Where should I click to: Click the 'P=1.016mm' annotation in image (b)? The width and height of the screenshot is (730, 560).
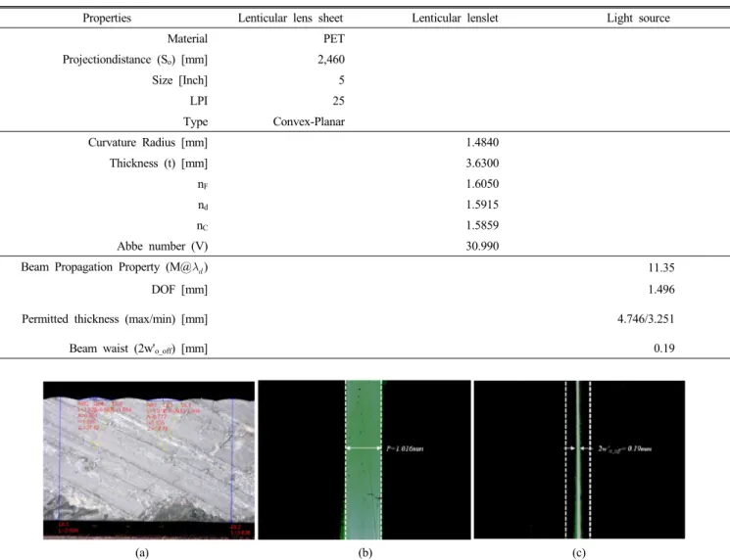[405, 448]
